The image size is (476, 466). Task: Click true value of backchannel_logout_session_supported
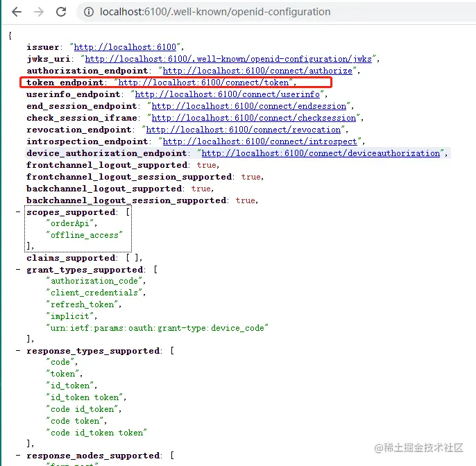tap(246, 201)
